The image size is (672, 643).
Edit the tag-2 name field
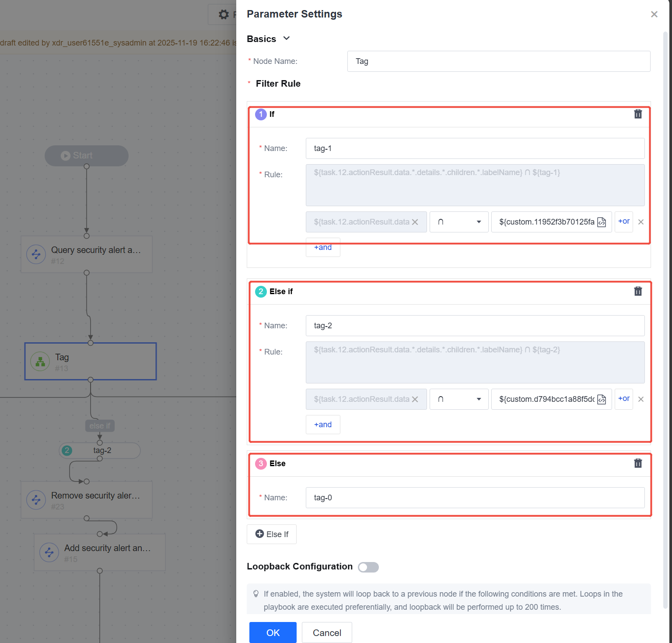[475, 326]
